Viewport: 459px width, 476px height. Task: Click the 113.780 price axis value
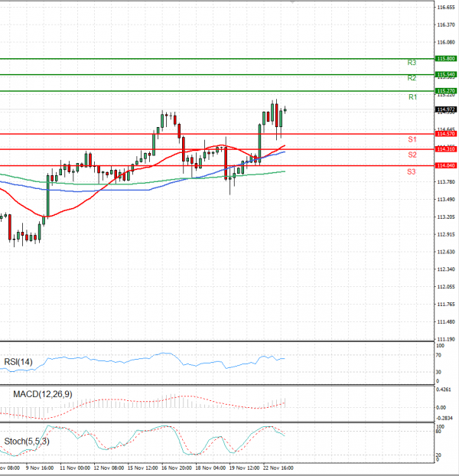(446, 182)
